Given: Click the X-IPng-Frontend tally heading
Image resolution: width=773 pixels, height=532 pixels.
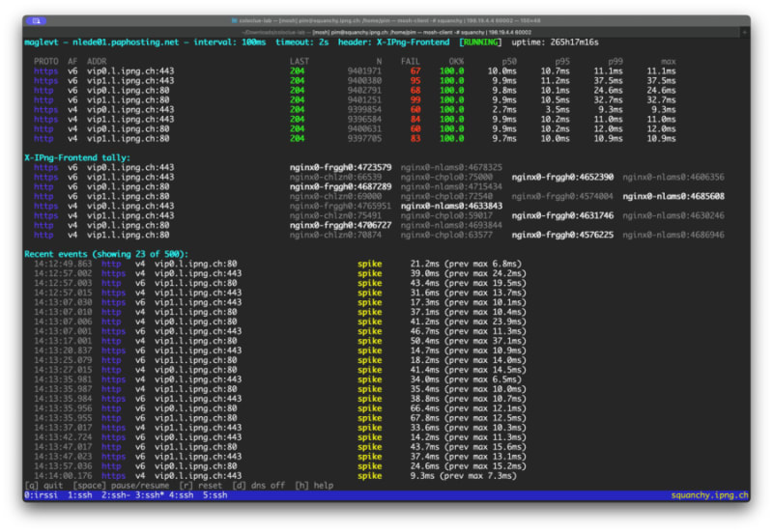Looking at the screenshot, I should [x=77, y=158].
